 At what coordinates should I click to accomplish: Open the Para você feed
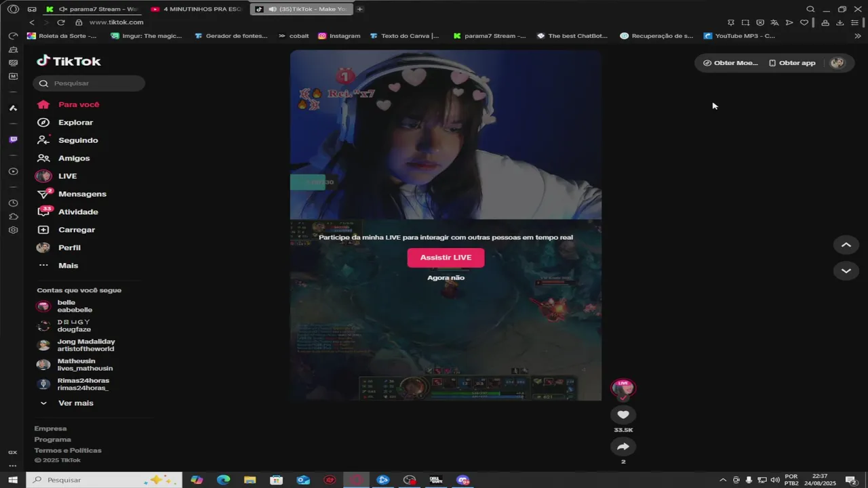click(68, 104)
